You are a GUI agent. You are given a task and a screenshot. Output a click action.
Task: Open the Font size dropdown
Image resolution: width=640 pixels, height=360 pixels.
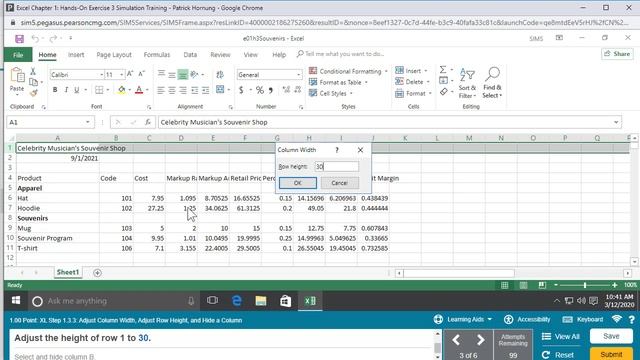pos(121,75)
